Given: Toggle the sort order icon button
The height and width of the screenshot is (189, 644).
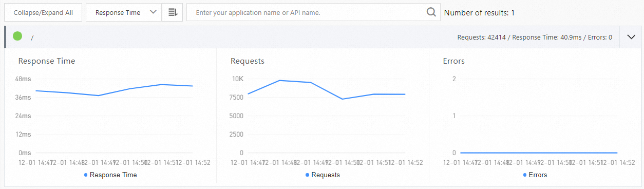Looking at the screenshot, I should (x=172, y=12).
